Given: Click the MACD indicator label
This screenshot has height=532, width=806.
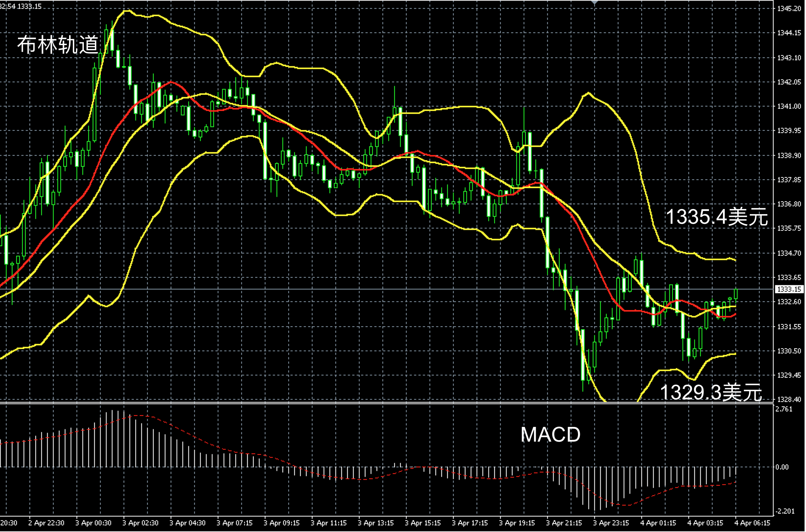Looking at the screenshot, I should [x=550, y=435].
